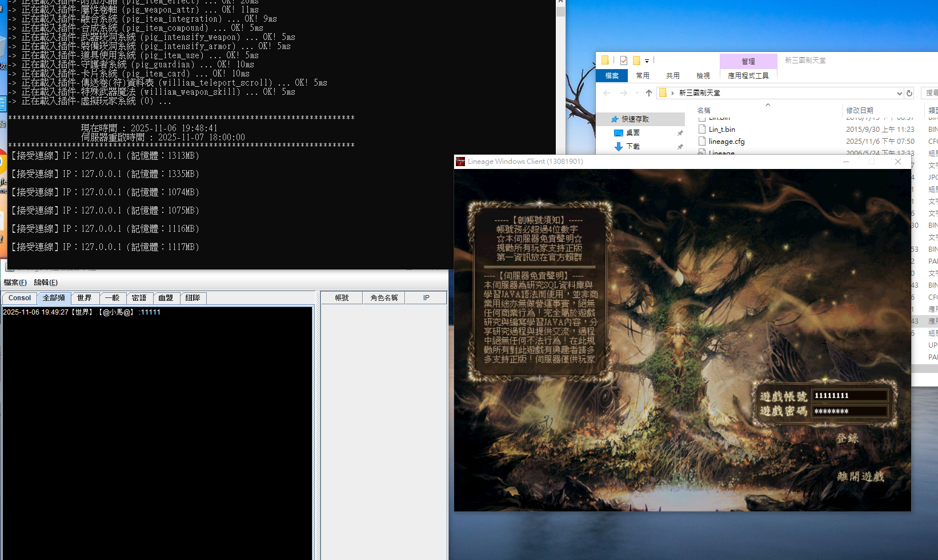938x560 pixels.
Task: Select the Lin_t.bin file
Action: coord(722,130)
